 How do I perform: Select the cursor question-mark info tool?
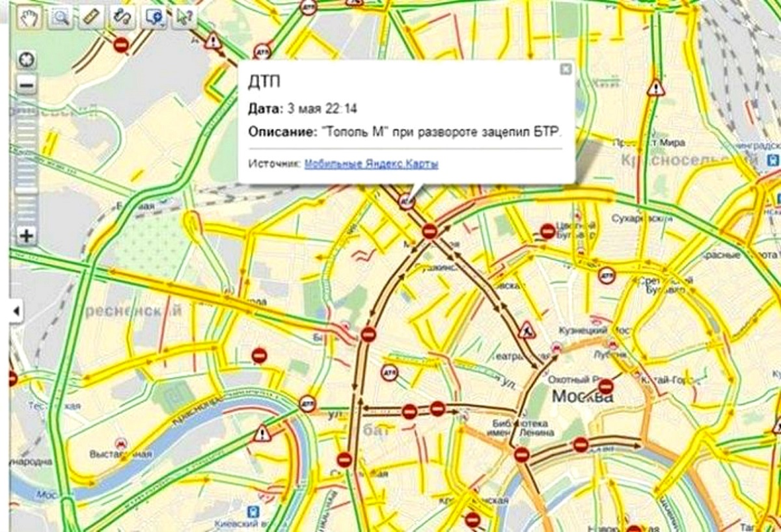[185, 17]
